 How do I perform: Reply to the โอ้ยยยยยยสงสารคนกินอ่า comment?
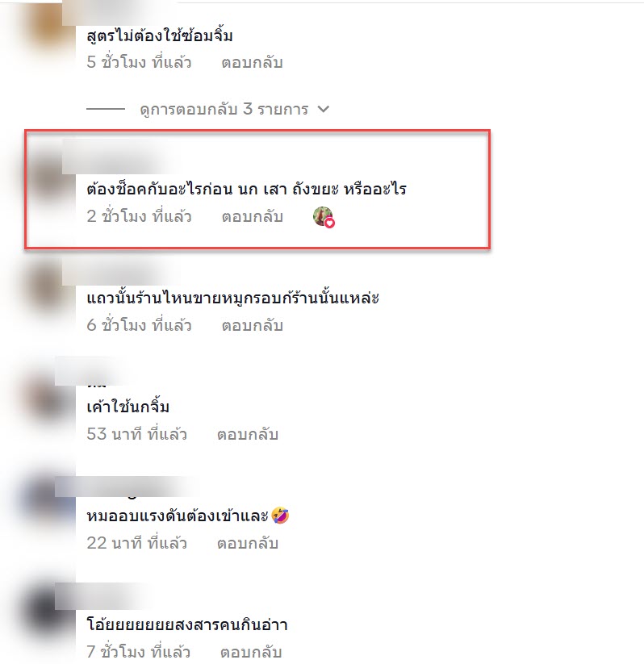(x=251, y=652)
